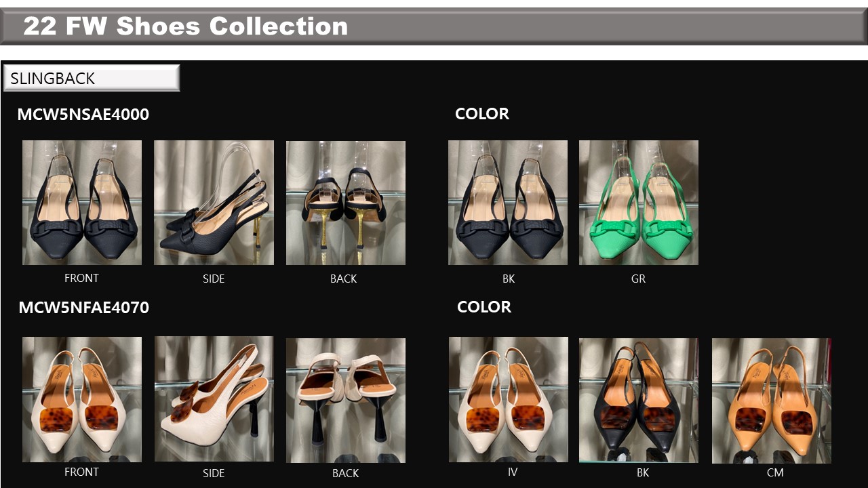Viewport: 868px width, 488px height.
Task: Select the SLINGBACK category label box
Action: [92, 78]
